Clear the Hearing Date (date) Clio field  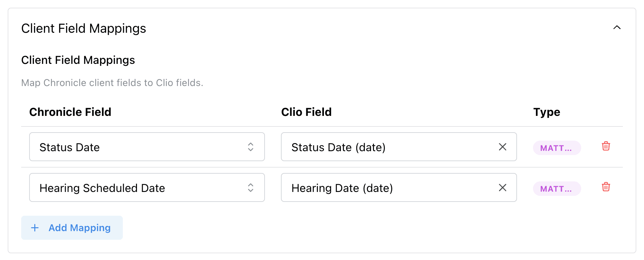tap(502, 187)
